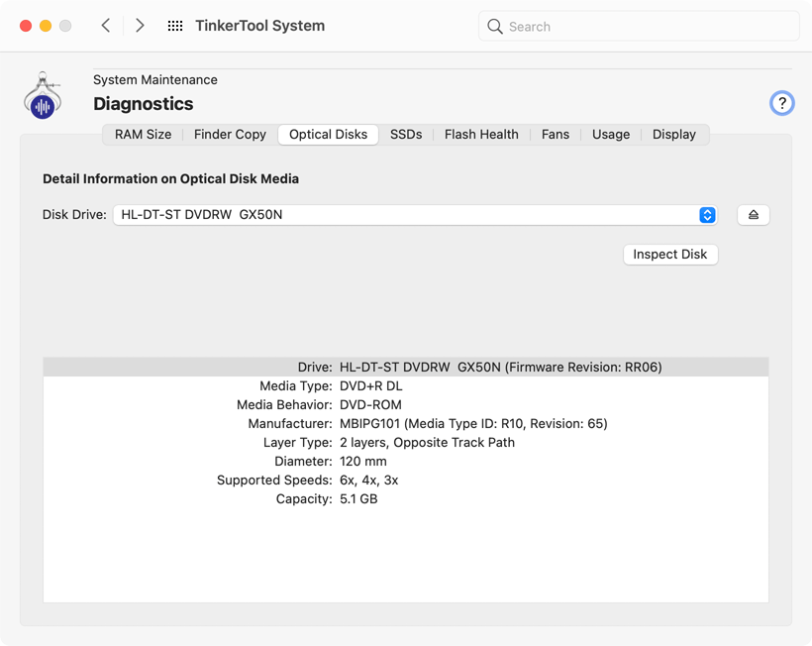Screen dimensions: 812x646
Task: Close the window with red button
Action: (x=26, y=26)
